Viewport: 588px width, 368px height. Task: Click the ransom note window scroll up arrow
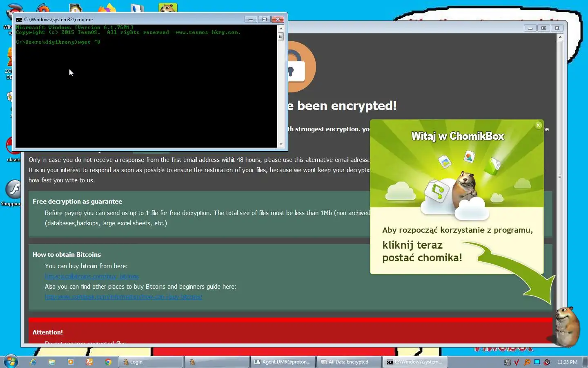[x=560, y=37]
